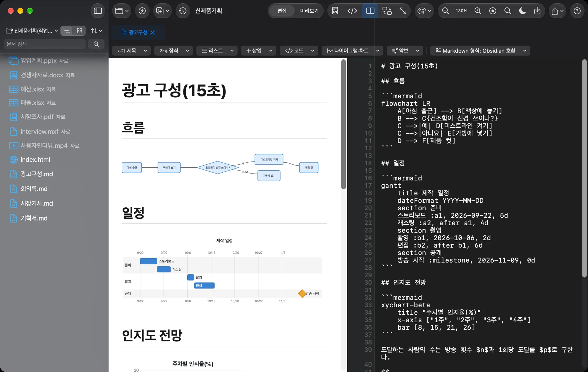The height and width of the screenshot is (372, 588).
Task: Expand 신제품기획 workspace selector
Action: pyautogui.click(x=32, y=31)
